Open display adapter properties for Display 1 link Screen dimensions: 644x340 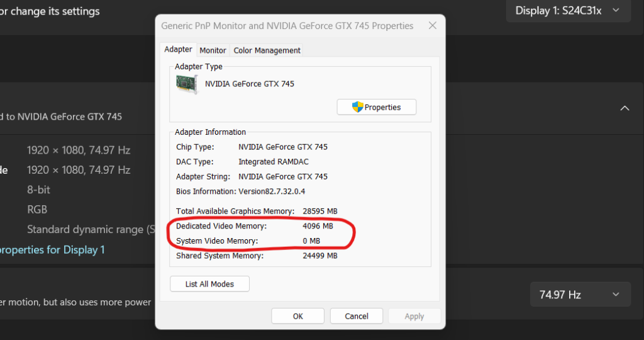point(52,249)
